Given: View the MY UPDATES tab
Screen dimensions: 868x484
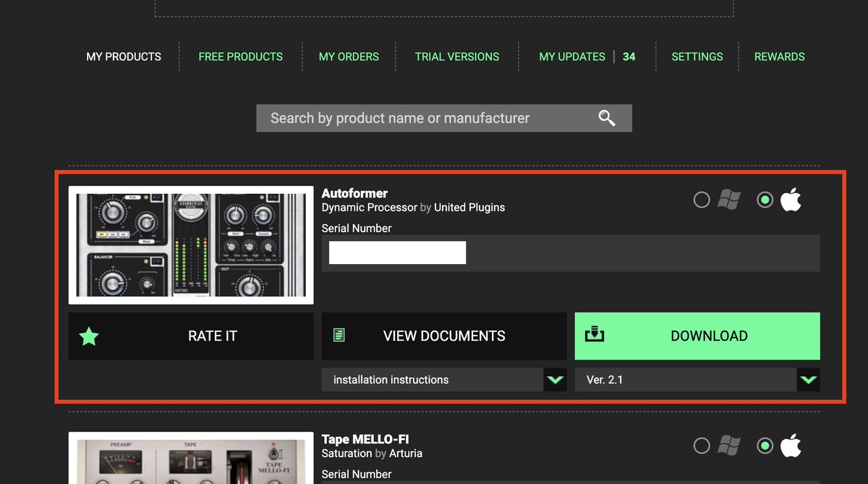Looking at the screenshot, I should 572,56.
